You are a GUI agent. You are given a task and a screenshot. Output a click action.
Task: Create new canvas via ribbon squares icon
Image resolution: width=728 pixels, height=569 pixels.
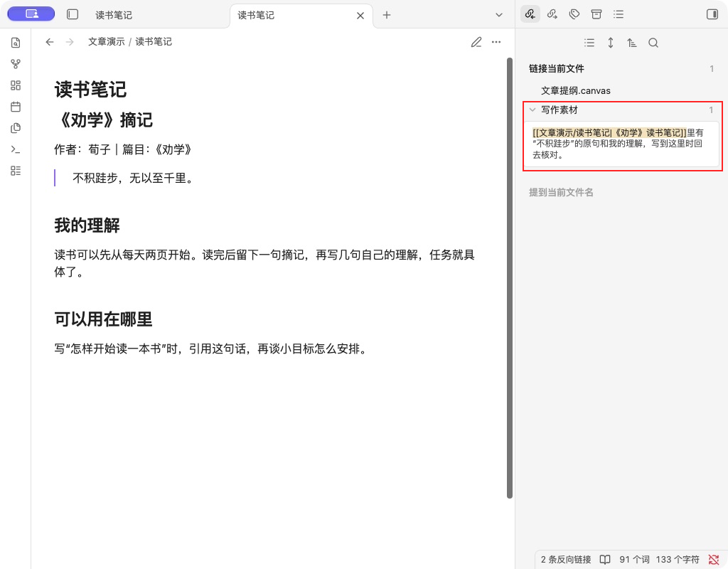[16, 85]
